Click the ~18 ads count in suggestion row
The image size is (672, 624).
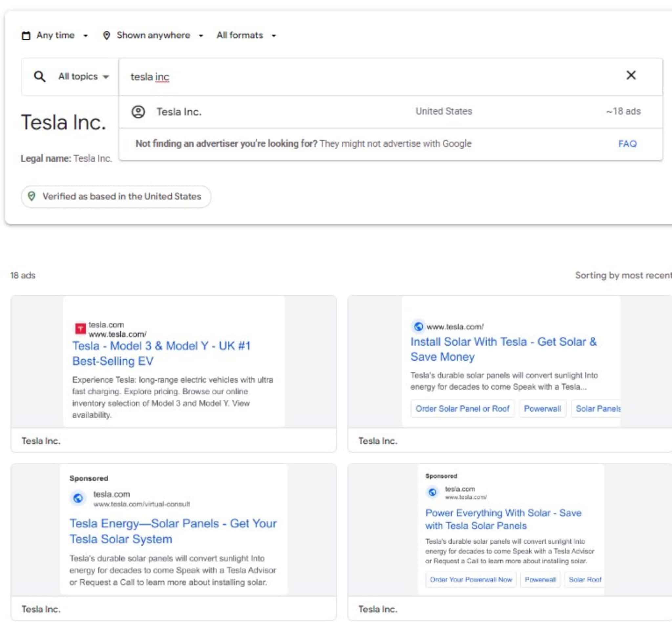[x=623, y=111]
